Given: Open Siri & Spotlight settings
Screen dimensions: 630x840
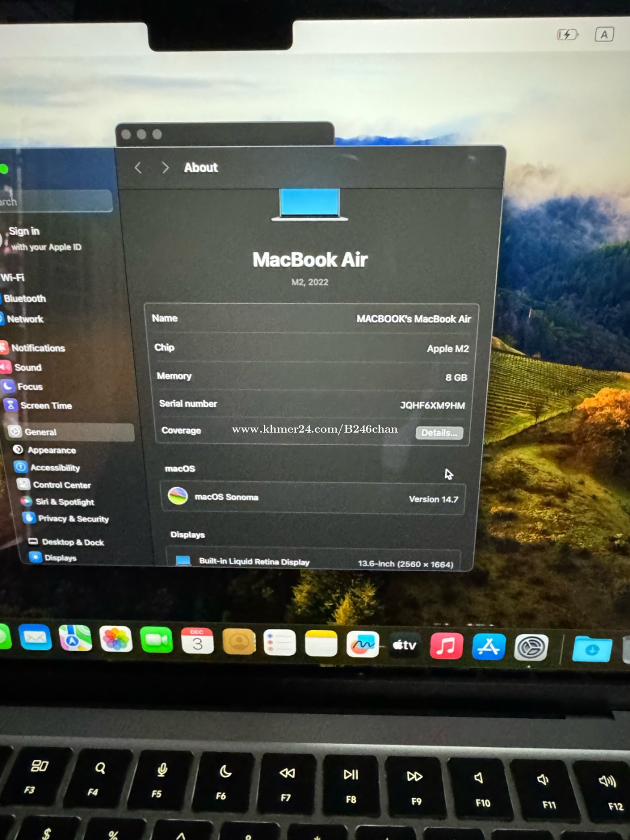Looking at the screenshot, I should click(64, 502).
